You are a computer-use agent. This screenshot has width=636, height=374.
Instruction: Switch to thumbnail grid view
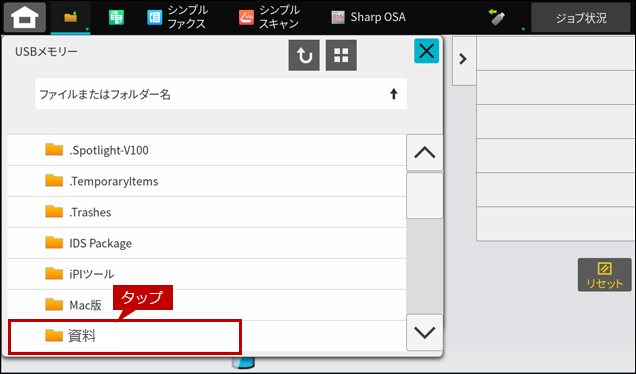pyautogui.click(x=341, y=56)
